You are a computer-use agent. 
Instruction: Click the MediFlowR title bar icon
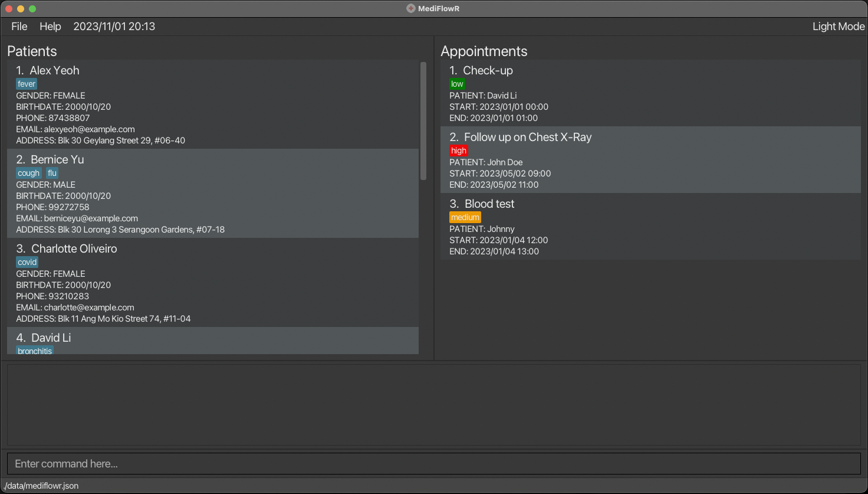point(411,8)
